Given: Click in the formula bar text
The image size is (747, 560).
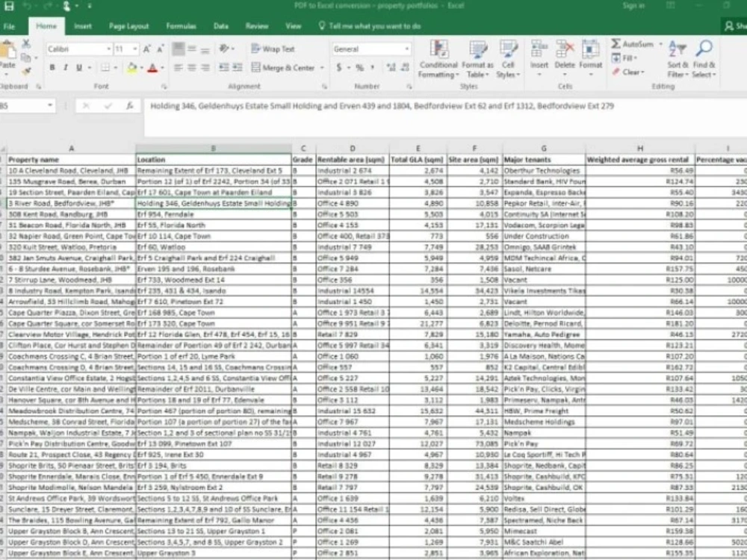Looking at the screenshot, I should click(x=382, y=106).
